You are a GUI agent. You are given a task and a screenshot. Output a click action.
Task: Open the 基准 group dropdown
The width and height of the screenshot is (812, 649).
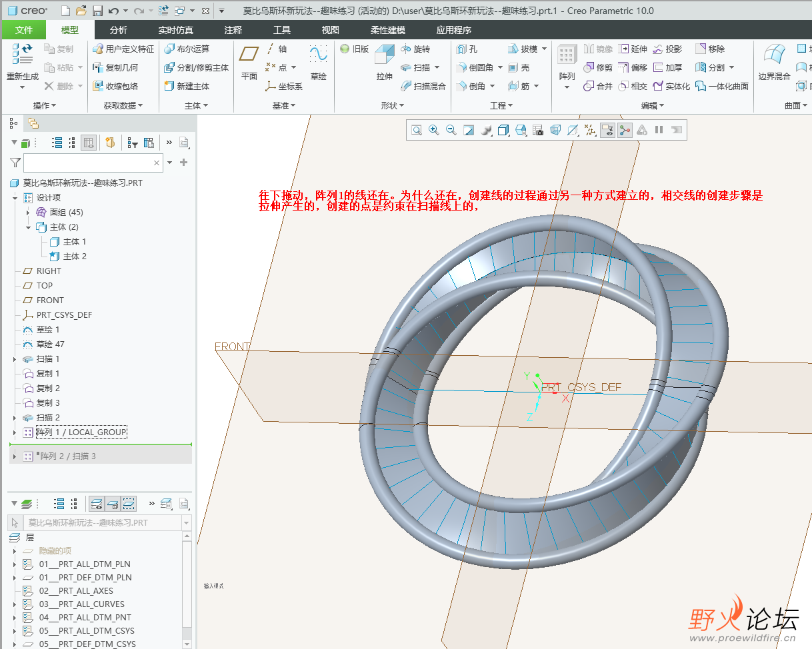[284, 105]
